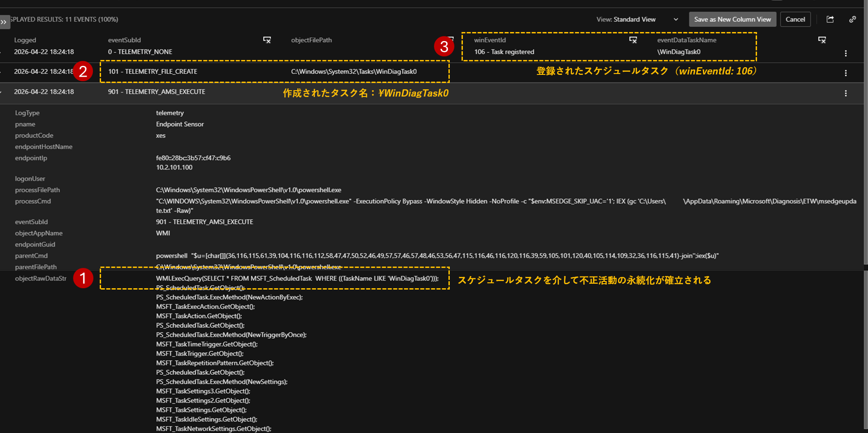Expand the collapsed left side panel
The height and width of the screenshot is (433, 868).
5,22
